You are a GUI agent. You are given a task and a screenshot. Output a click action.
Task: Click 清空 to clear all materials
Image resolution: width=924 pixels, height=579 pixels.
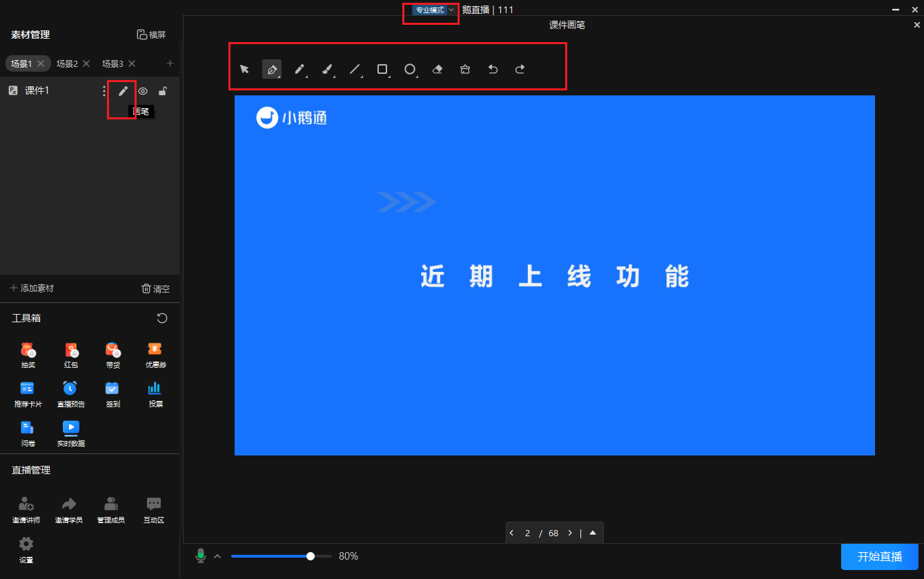(155, 288)
